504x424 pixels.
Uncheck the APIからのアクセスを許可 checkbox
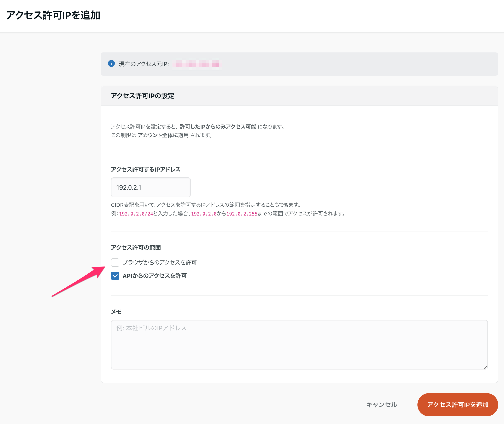pyautogui.click(x=115, y=276)
